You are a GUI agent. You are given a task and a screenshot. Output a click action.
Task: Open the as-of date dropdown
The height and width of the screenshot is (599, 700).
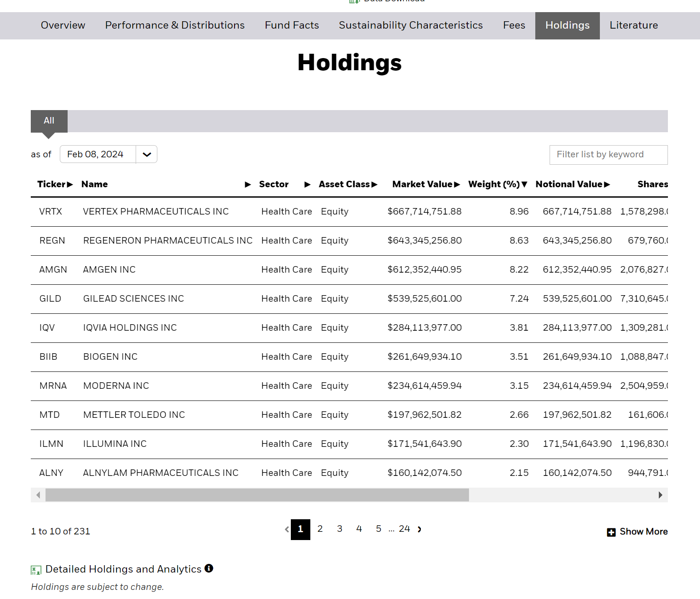(146, 154)
